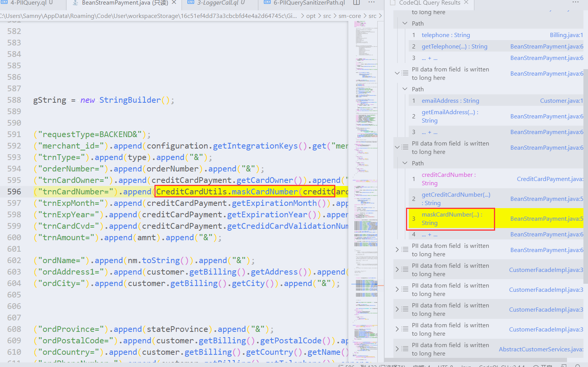The image size is (588, 367).
Task: Open the 'emailAddress : String' path step
Action: pyautogui.click(x=450, y=100)
